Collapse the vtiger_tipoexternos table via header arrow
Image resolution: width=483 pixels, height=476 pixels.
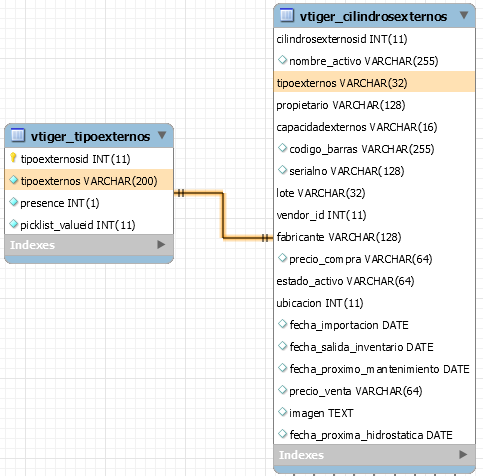point(162,135)
